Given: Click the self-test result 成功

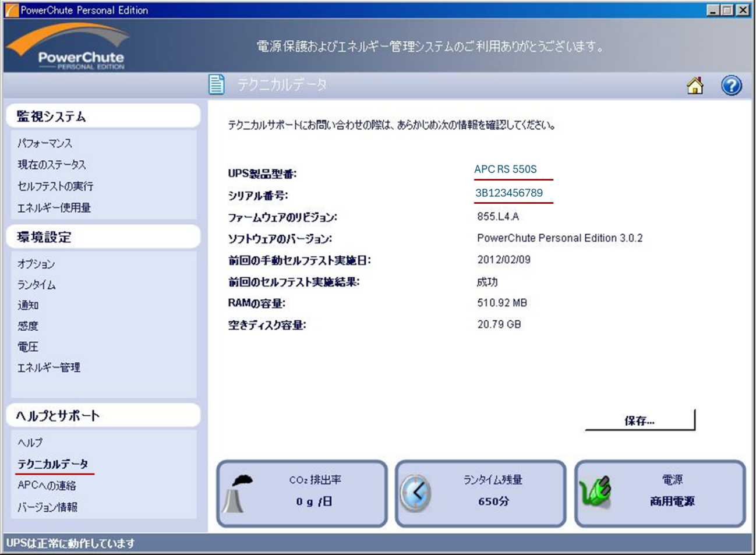Looking at the screenshot, I should point(487,282).
